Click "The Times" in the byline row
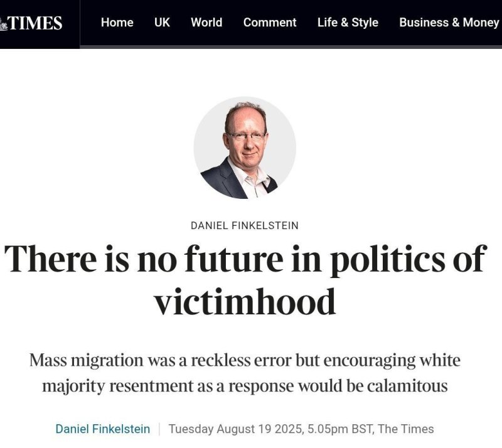Viewport: 502px width, 448px height. 405,429
